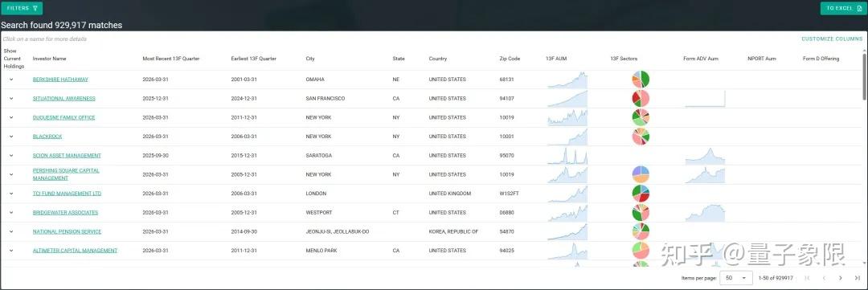Open Pershing Square Capital Management link
The height and width of the screenshot is (290, 868).
pos(66,174)
